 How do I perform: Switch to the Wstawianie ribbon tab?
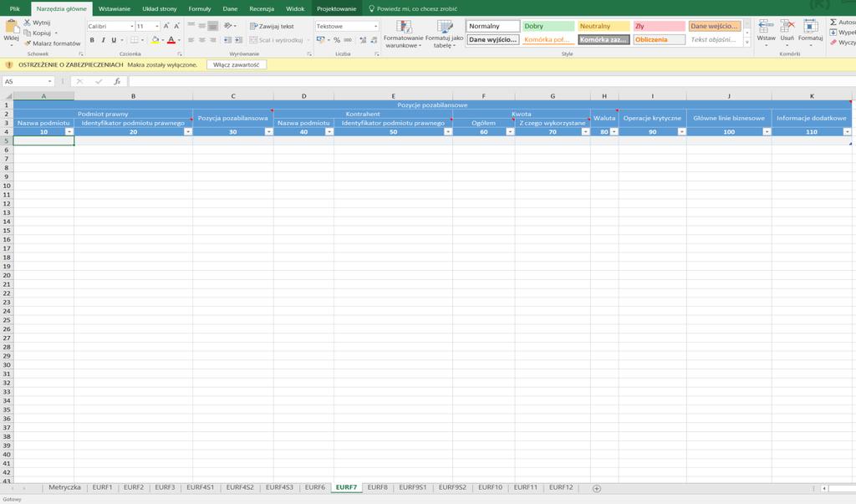(114, 8)
